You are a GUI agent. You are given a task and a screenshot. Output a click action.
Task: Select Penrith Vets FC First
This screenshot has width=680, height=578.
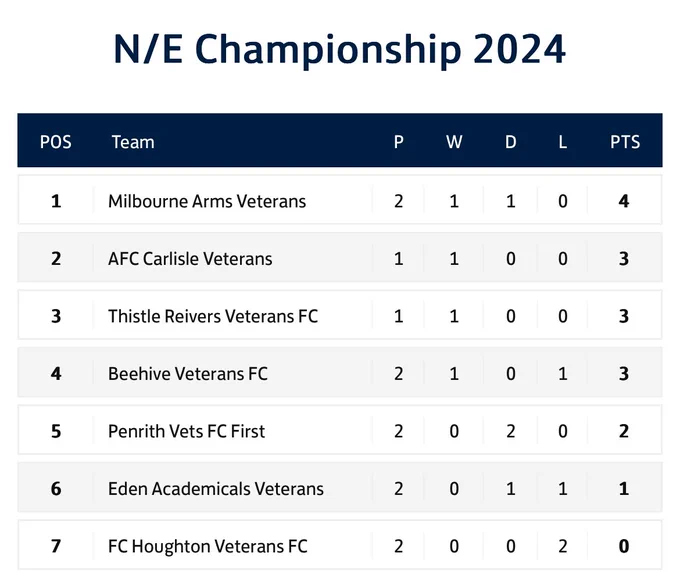[x=186, y=431]
